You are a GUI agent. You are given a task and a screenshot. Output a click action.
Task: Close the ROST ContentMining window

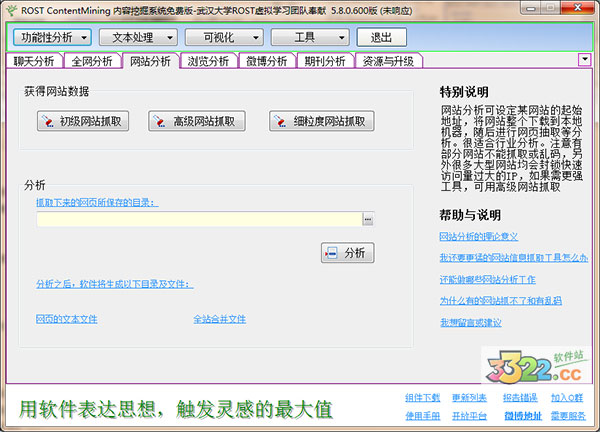(x=578, y=8)
